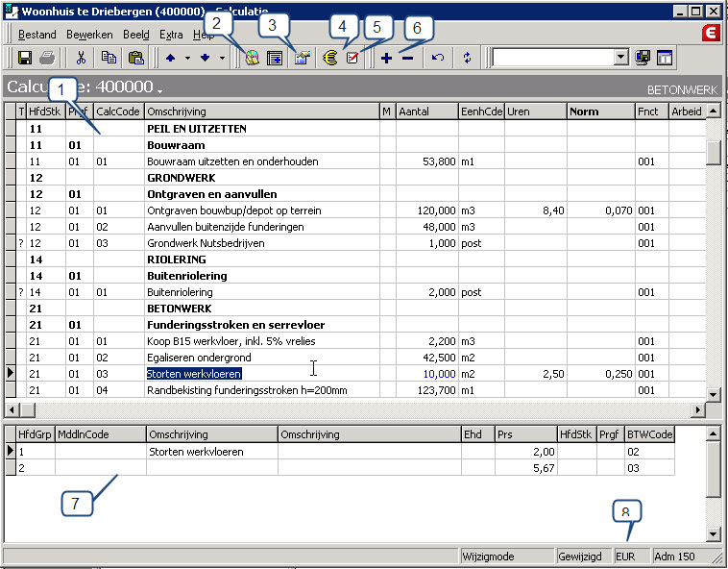Click the upper Omschrijving column header
Image resolution: width=728 pixels, height=569 pixels.
(262, 111)
